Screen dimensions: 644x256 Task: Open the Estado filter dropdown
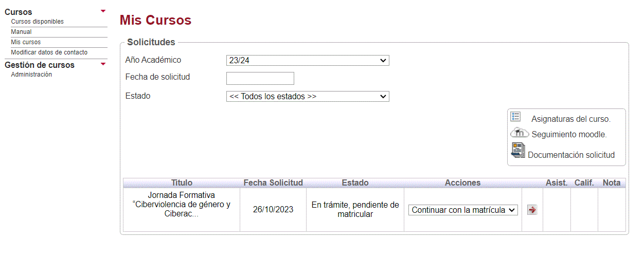pos(308,97)
